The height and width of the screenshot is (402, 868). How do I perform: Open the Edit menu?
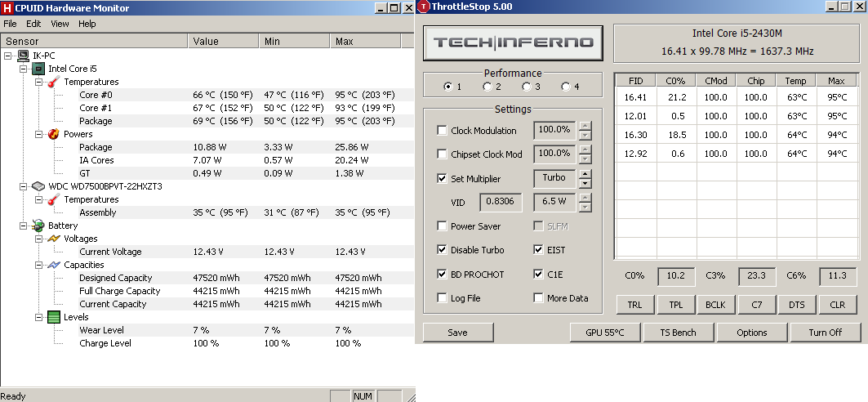click(x=33, y=24)
